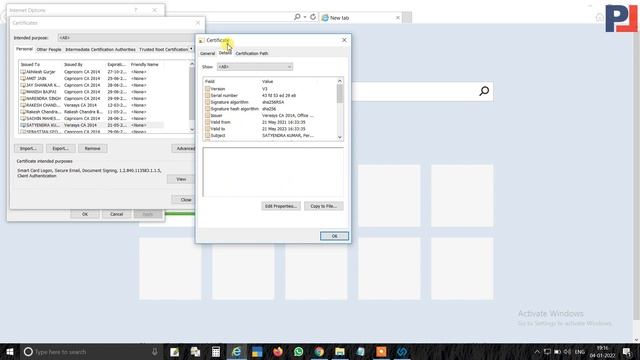Select the NARENDRA SINGH certificate
640x360 pixels.
click(92, 98)
